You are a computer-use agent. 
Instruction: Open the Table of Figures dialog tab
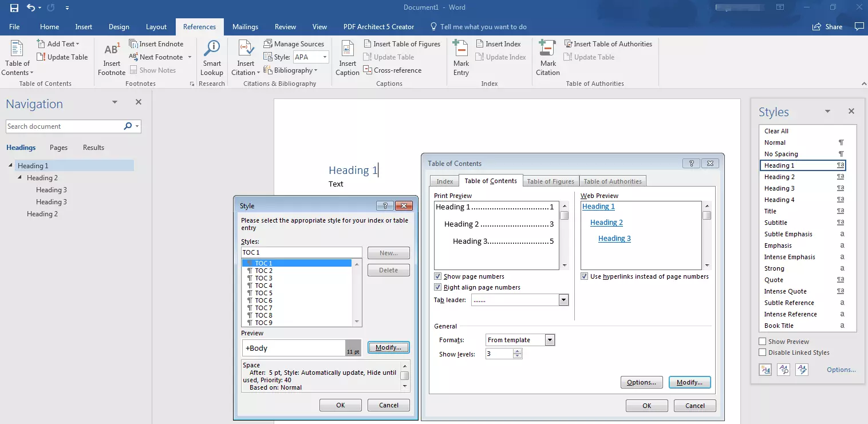point(551,181)
